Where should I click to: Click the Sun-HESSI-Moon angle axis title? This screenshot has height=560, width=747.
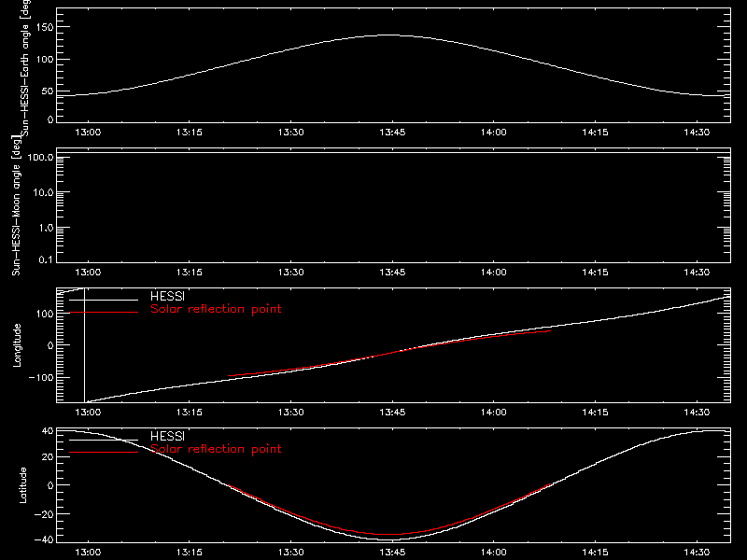pyautogui.click(x=16, y=205)
